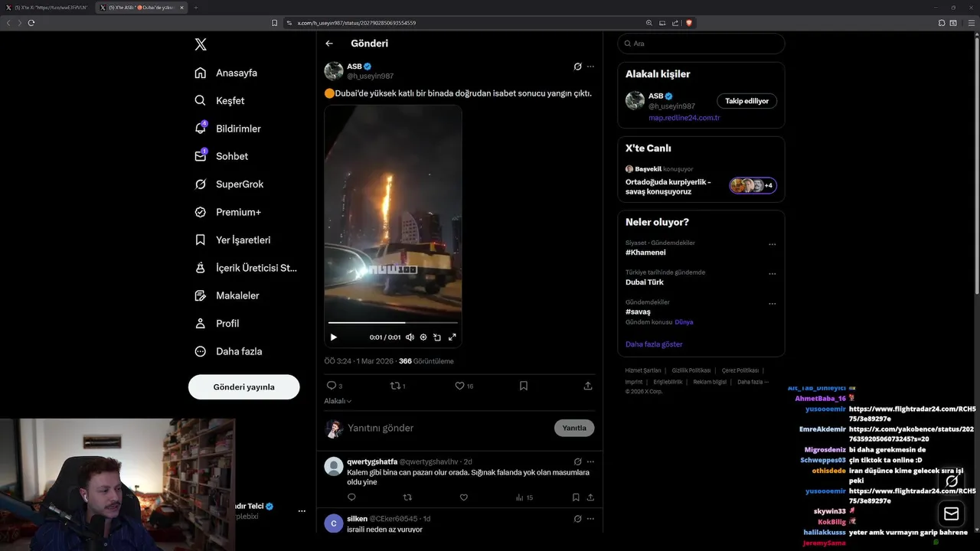This screenshot has width=980, height=551.
Task: Enter video fullscreen mode
Action: tap(452, 337)
